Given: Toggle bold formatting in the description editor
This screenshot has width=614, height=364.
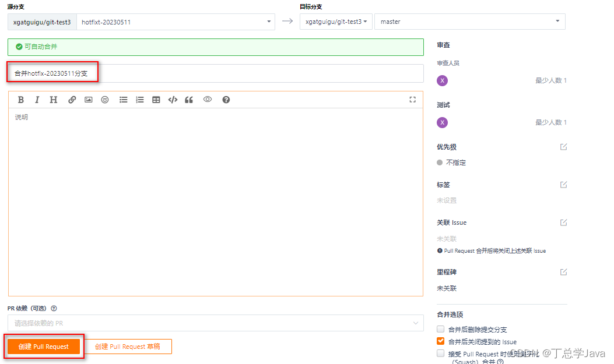Looking at the screenshot, I should pos(21,99).
